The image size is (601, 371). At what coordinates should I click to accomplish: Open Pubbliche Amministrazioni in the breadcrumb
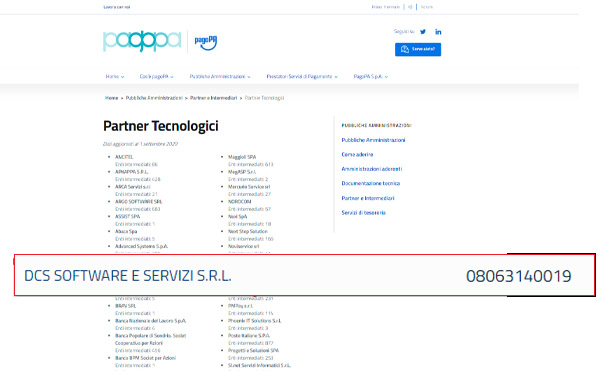click(x=154, y=98)
